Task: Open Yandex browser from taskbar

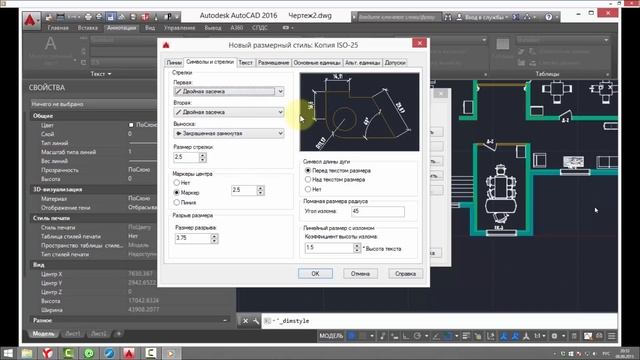Action: 47,353
